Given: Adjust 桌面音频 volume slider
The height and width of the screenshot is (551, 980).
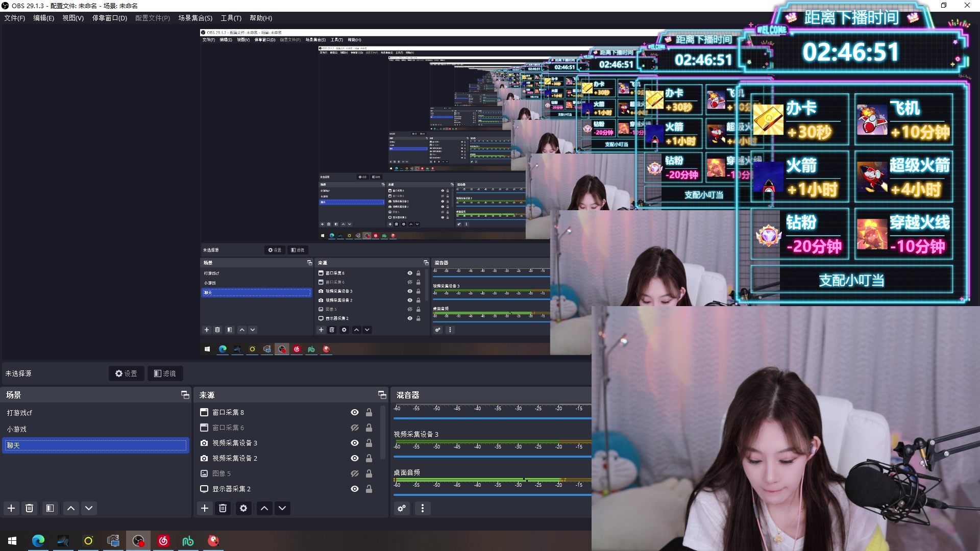Looking at the screenshot, I should point(493,495).
